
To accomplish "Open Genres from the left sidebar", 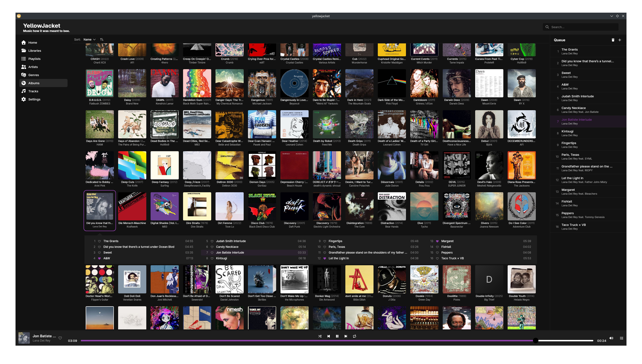I will pyautogui.click(x=24, y=75).
